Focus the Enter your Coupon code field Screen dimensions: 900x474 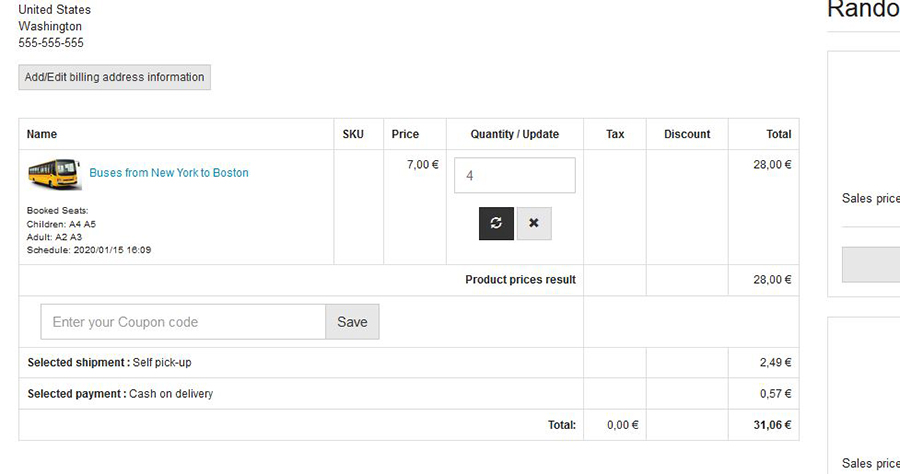coord(183,322)
